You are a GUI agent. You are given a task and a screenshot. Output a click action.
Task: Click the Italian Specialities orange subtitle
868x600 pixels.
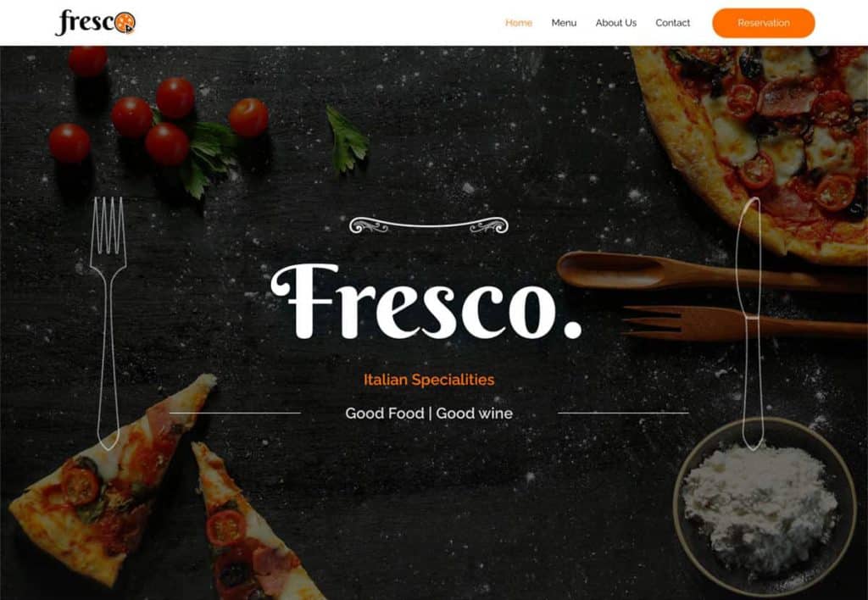click(x=429, y=380)
